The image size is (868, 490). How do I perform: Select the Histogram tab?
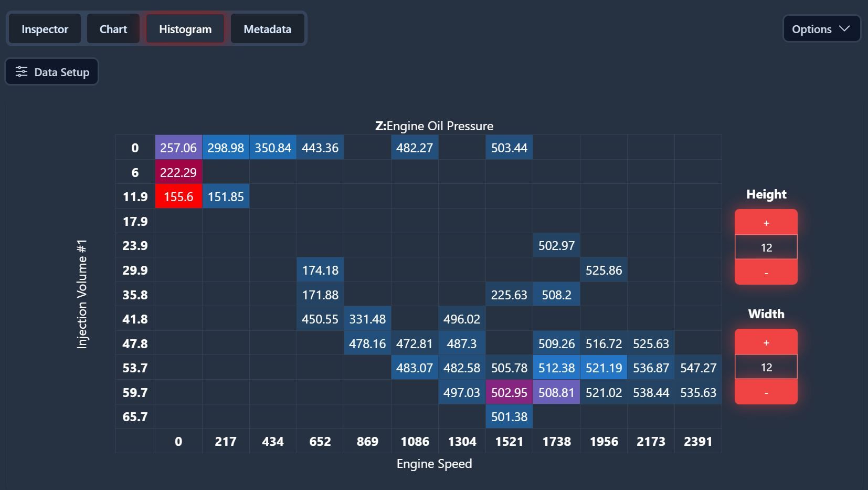(185, 29)
